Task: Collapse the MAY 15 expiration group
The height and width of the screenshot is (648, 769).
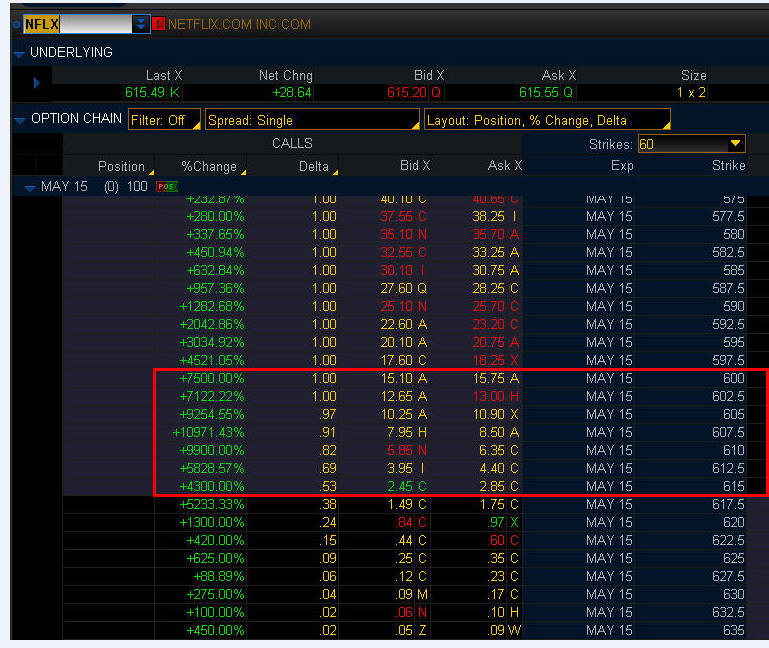Action: click(x=29, y=187)
